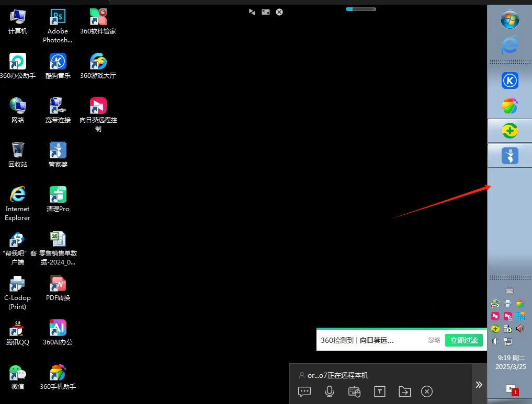
Task: Open the 计算机 desktop icon
Action: [x=18, y=22]
